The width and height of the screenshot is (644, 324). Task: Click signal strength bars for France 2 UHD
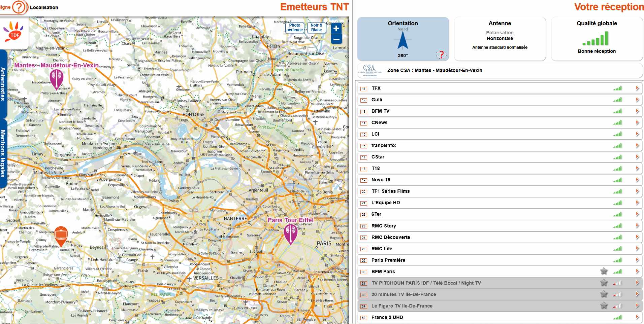[617, 317]
